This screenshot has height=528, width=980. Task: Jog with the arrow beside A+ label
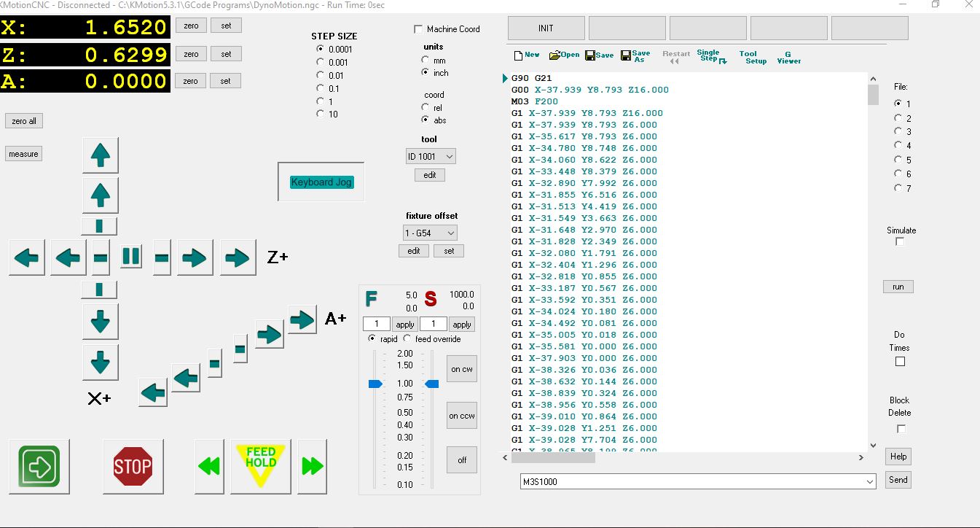pyautogui.click(x=302, y=319)
